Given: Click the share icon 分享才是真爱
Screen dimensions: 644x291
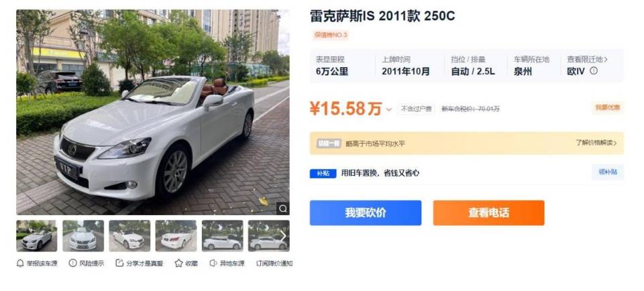Looking at the screenshot, I should click(x=119, y=263).
